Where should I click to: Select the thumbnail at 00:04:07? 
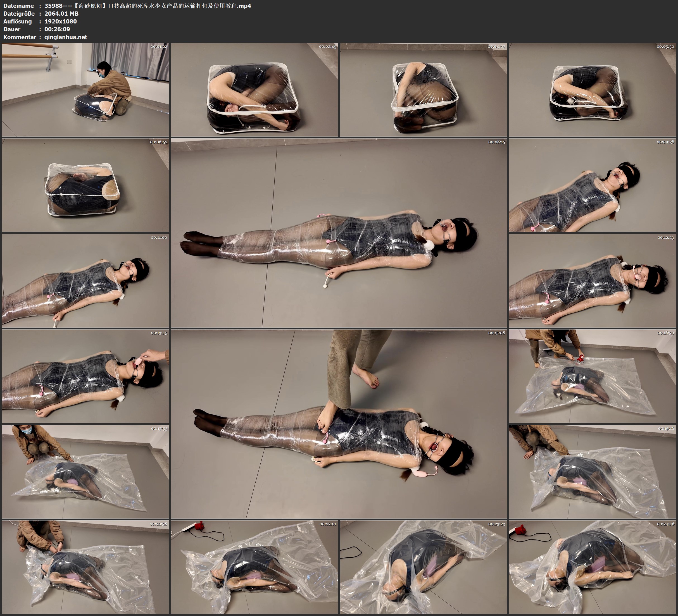423,90
